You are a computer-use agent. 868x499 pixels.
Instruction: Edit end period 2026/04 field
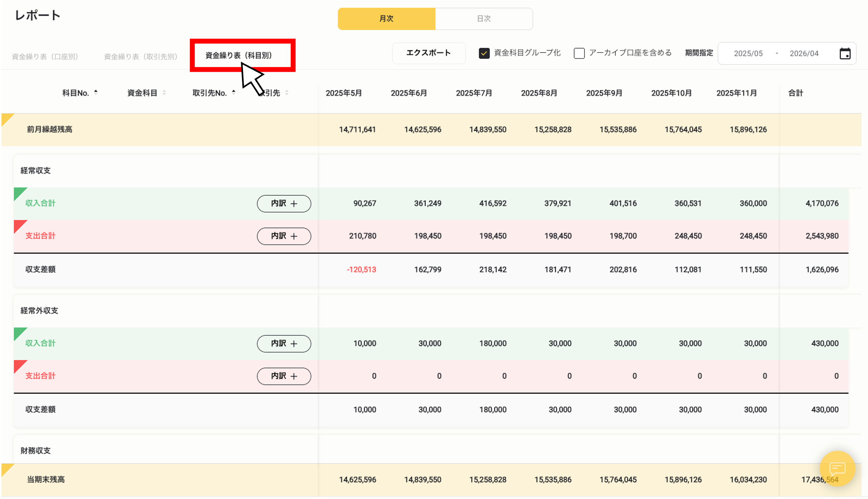(x=804, y=54)
